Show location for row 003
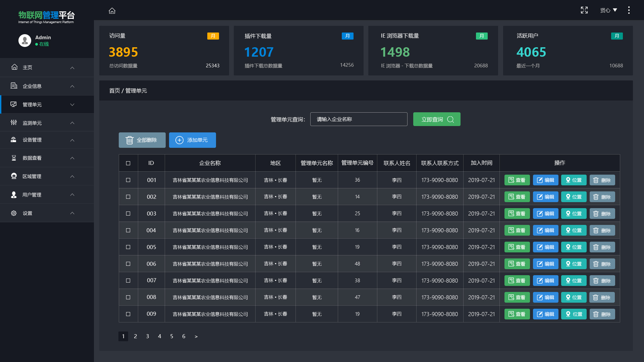The image size is (644, 362). pos(574,214)
